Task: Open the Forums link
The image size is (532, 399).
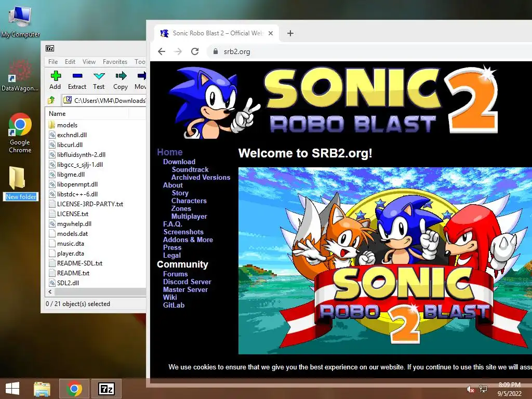Action: 175,274
